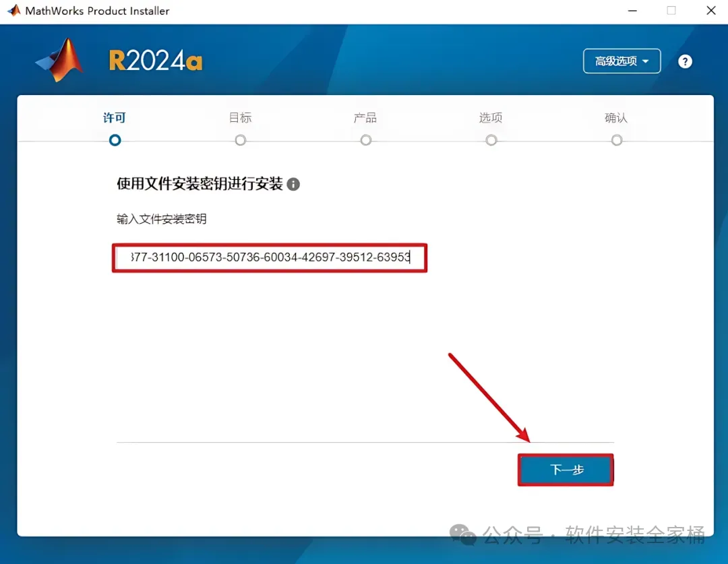Minimize the installer window
Image resolution: width=728 pixels, height=564 pixels.
click(632, 10)
